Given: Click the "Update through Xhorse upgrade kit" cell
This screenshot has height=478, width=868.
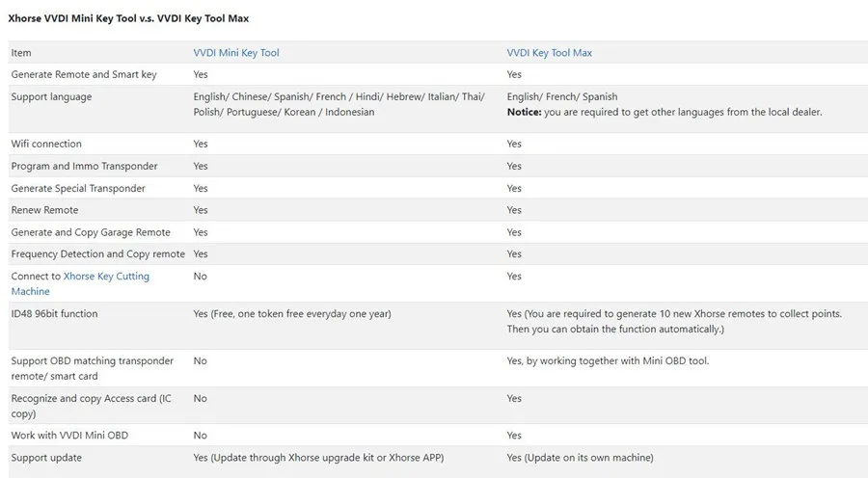Looking at the screenshot, I should 318,457.
